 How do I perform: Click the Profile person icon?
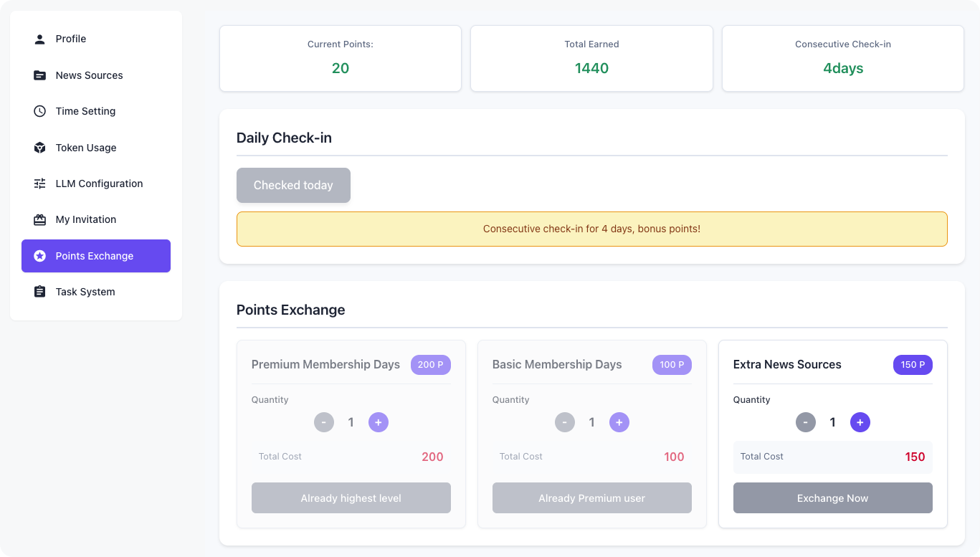pos(40,39)
